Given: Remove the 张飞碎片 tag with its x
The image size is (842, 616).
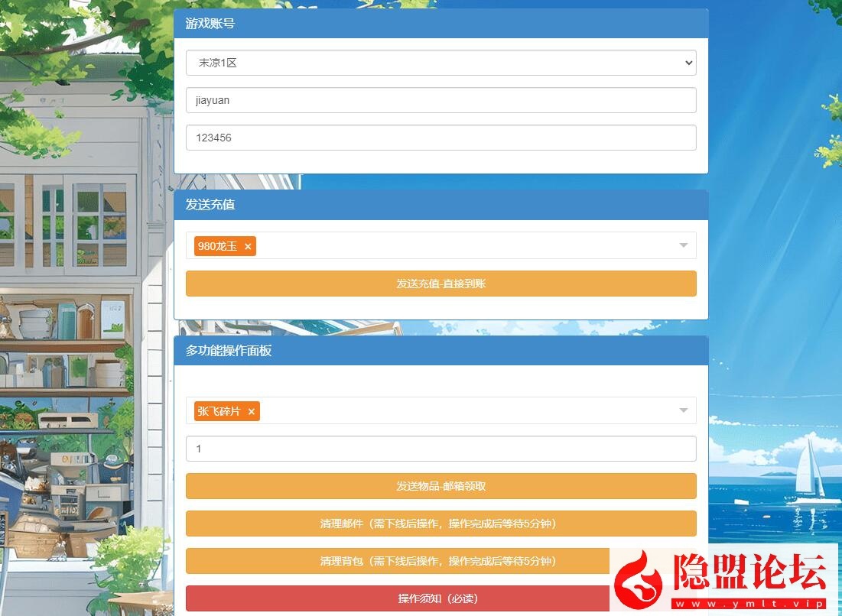Looking at the screenshot, I should [x=251, y=412].
